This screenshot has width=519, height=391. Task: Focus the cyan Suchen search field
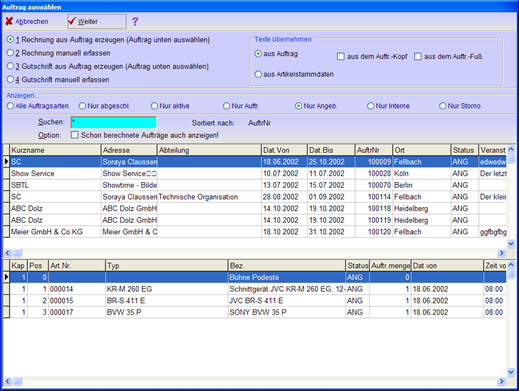tap(114, 122)
